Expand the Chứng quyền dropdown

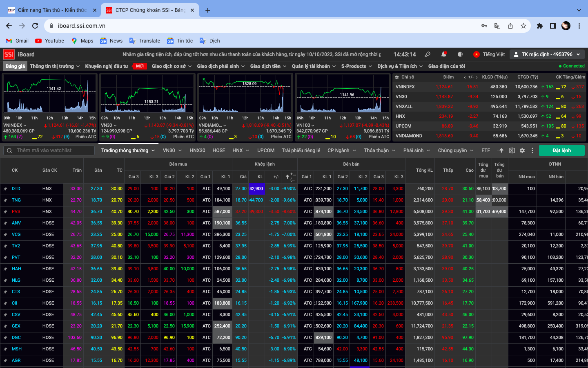455,150
